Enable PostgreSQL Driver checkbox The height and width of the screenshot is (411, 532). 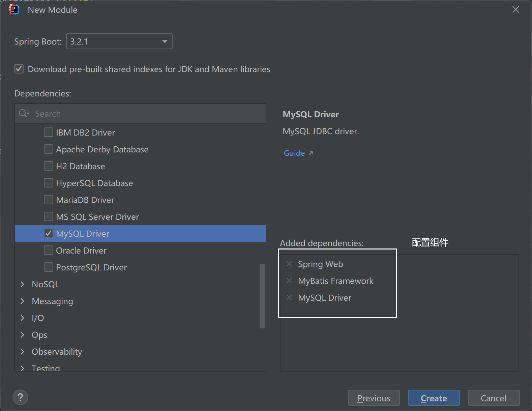49,267
